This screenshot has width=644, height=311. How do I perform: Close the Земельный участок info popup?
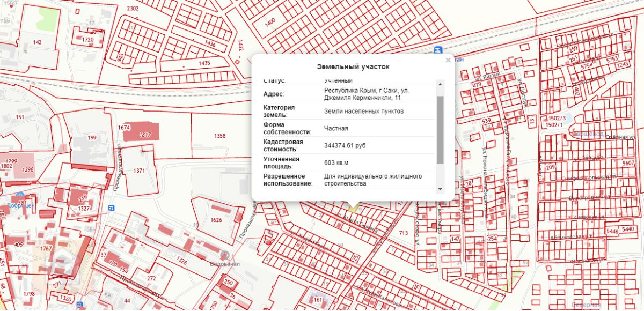(448, 61)
